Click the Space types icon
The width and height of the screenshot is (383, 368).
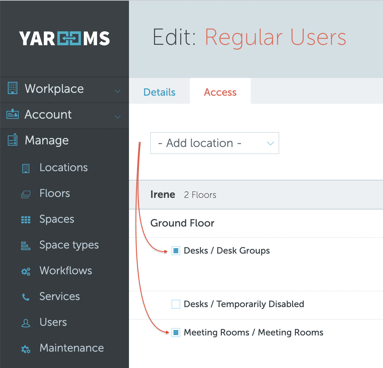[26, 246]
